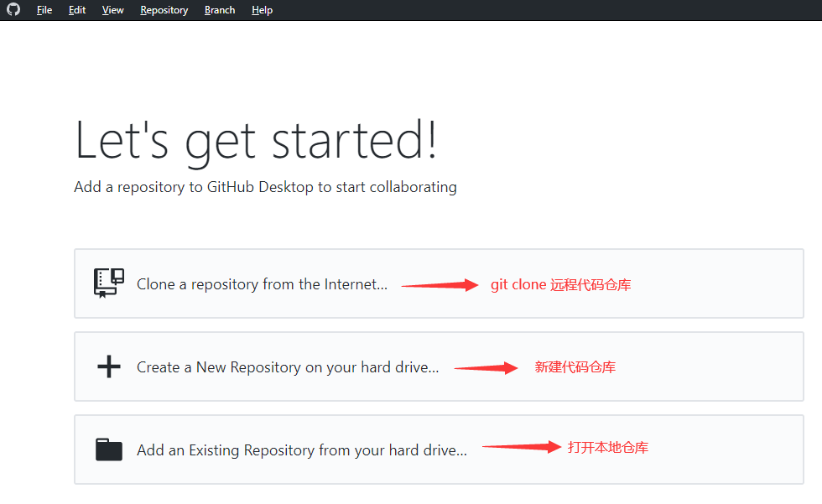Image resolution: width=822 pixels, height=504 pixels.
Task: Open the Repository menu
Action: click(164, 10)
